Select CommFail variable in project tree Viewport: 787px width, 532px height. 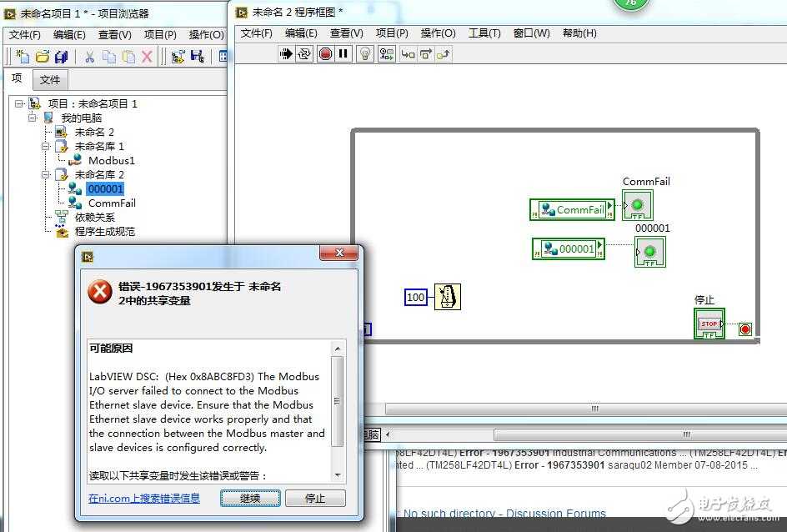112,203
